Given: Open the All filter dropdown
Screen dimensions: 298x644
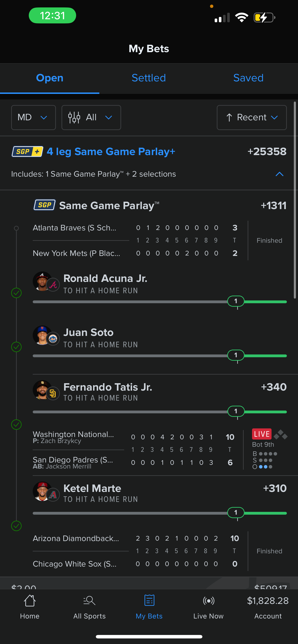Looking at the screenshot, I should coord(91,118).
